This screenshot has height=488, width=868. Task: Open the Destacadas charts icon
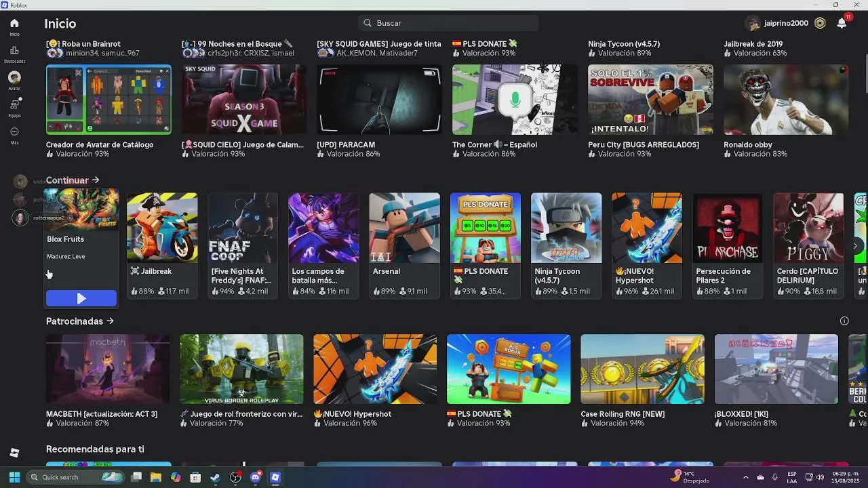[14, 50]
